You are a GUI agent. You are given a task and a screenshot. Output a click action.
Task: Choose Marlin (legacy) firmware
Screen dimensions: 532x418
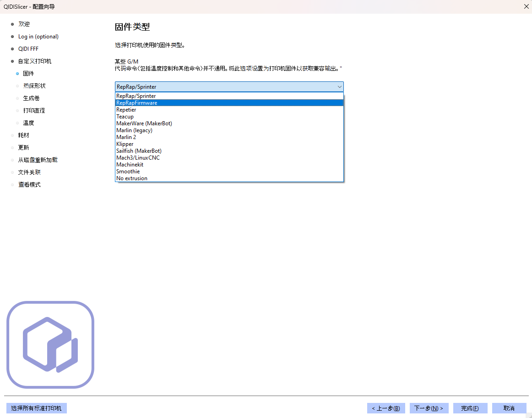coord(229,130)
